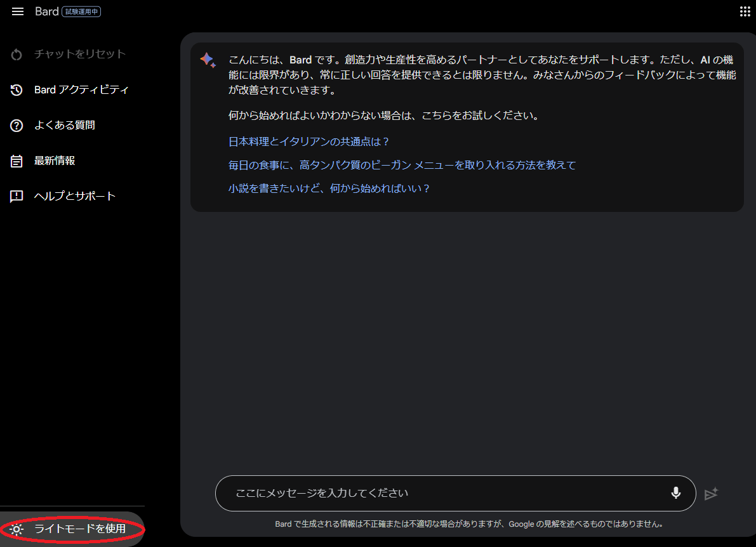
Task: Try the prompt 日本料理とイタリアンの共通点は？
Action: pos(308,142)
